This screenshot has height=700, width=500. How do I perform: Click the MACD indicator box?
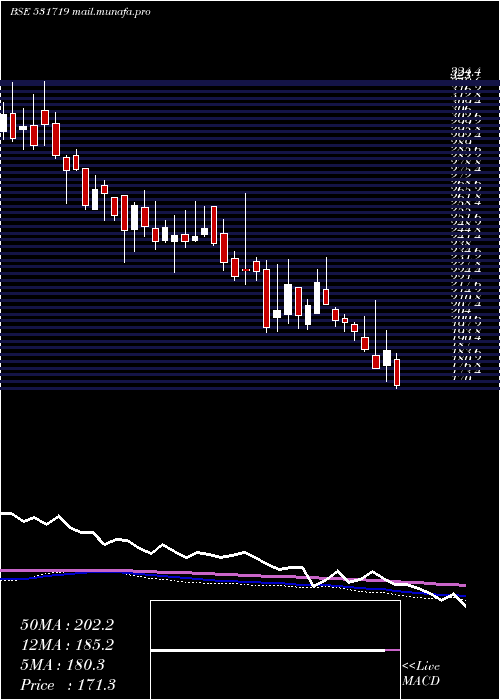[275, 650]
